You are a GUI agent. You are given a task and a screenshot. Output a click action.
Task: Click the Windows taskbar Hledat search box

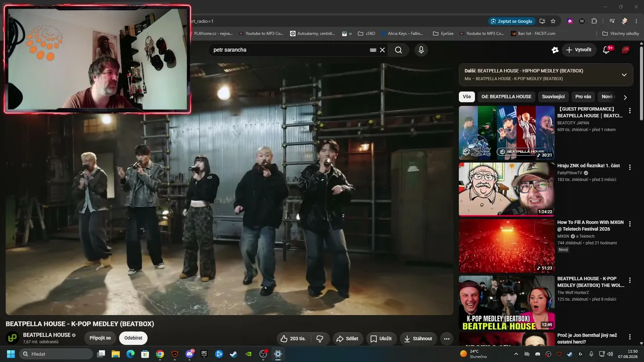click(56, 354)
